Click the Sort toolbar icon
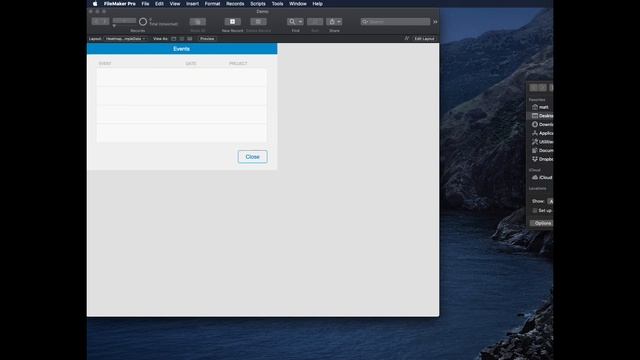The width and height of the screenshot is (640, 360). point(315,22)
